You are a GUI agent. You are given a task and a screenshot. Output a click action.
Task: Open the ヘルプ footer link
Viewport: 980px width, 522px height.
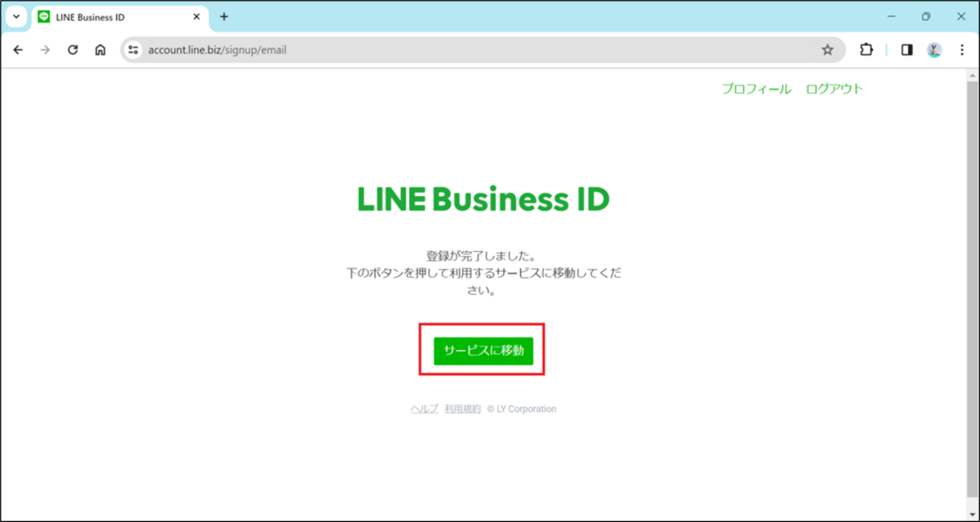424,409
